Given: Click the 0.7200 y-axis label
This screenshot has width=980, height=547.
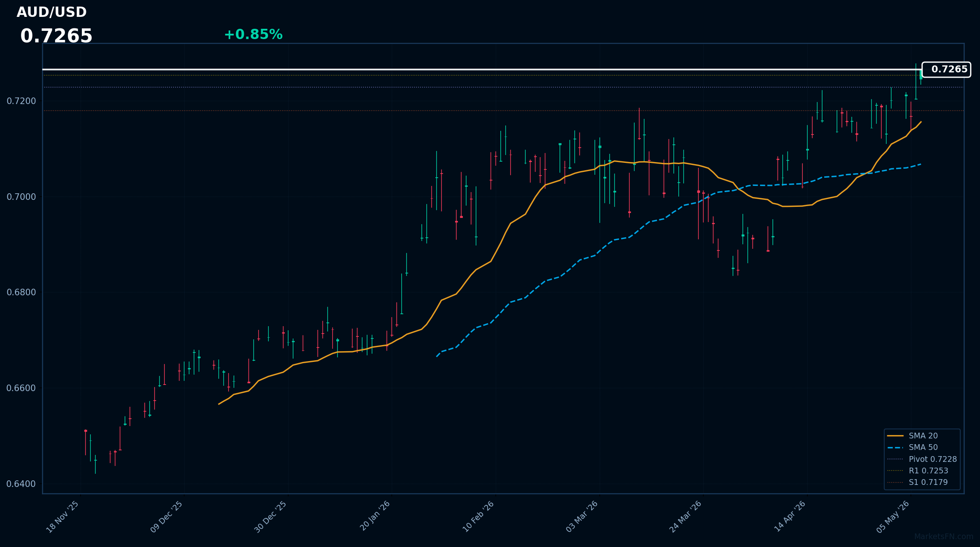Looking at the screenshot, I should point(21,101).
